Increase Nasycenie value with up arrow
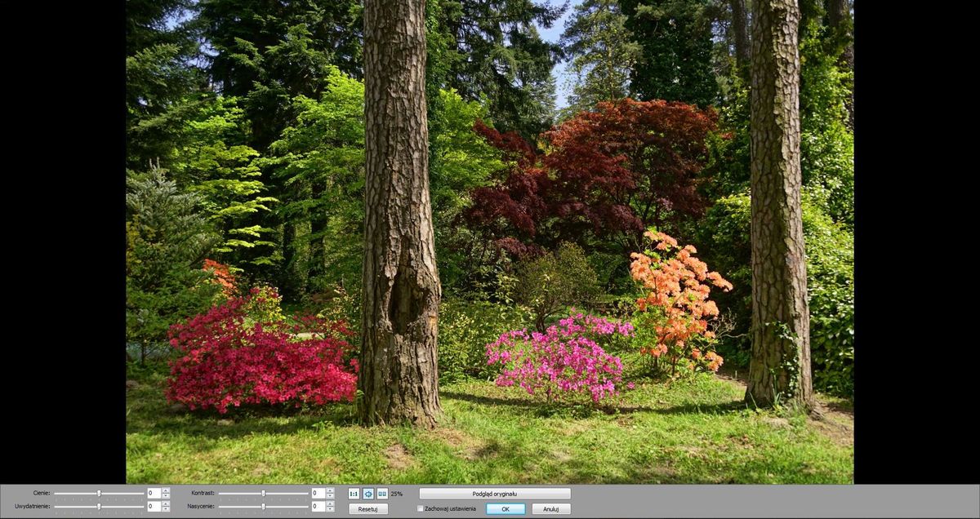 (x=330, y=503)
